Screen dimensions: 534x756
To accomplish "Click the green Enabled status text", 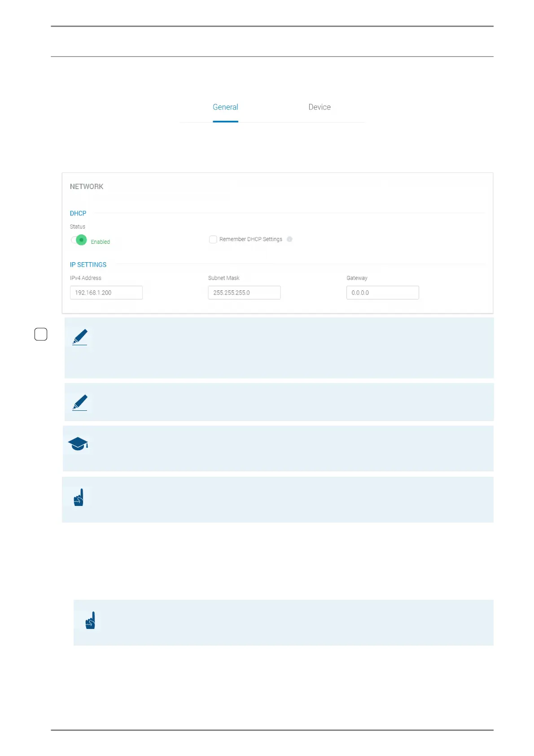I will click(x=101, y=242).
